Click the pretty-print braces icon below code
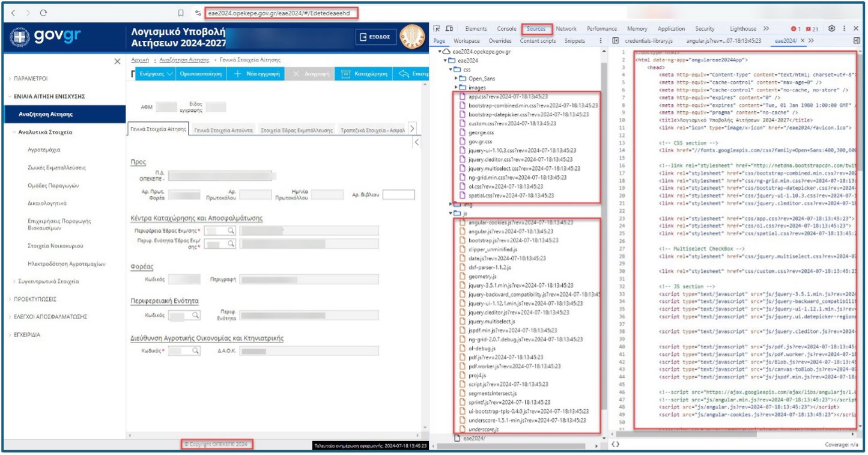 tap(615, 444)
